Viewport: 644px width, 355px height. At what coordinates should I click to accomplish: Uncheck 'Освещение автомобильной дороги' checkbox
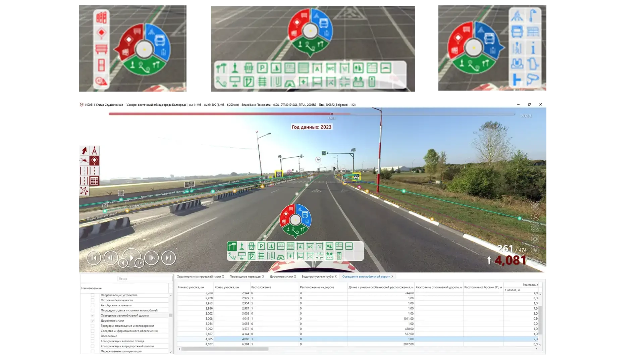[x=93, y=316]
